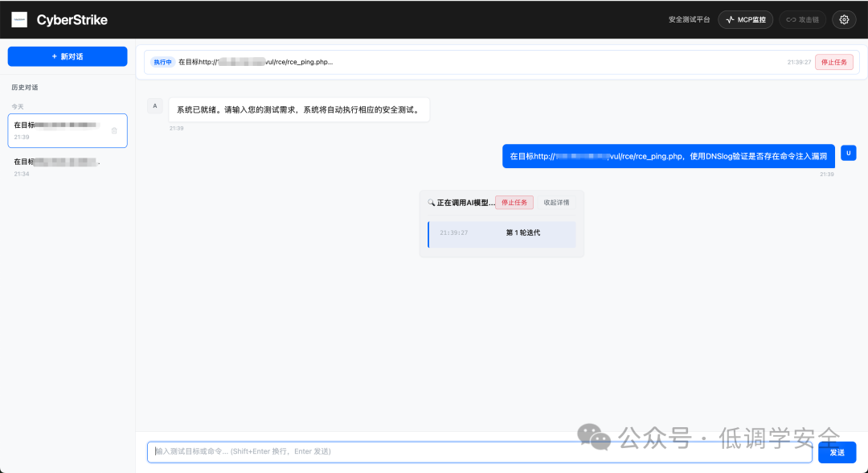Open the MCP监控 monitor
This screenshot has width=868, height=473.
coord(745,20)
